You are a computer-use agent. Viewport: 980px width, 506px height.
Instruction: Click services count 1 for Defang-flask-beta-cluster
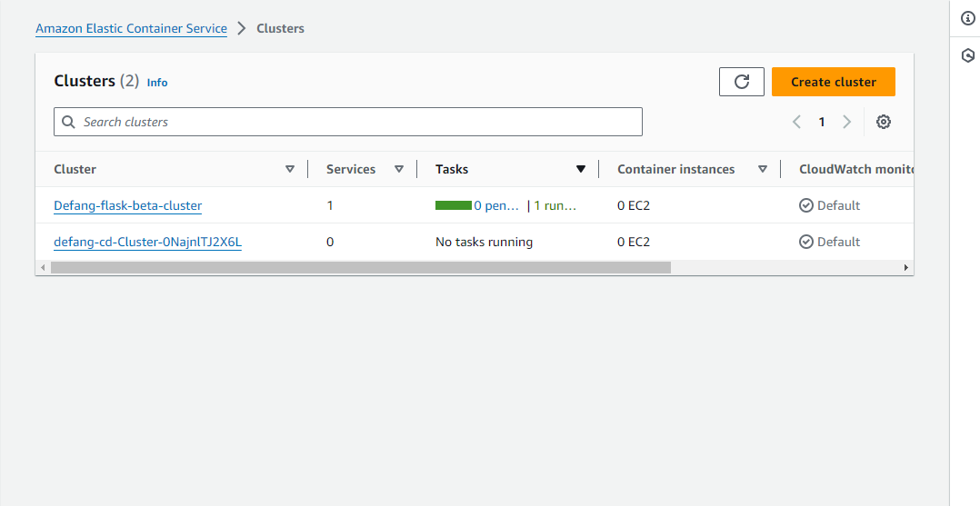[330, 205]
